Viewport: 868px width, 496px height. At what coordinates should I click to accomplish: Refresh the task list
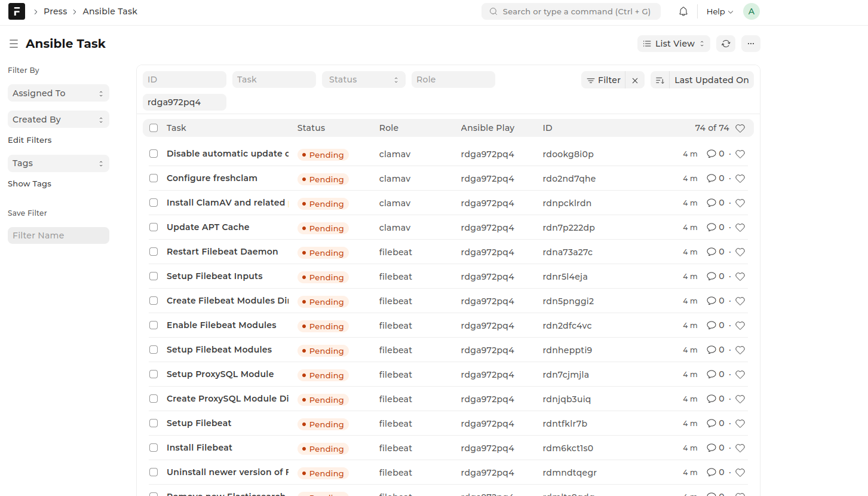coord(725,43)
